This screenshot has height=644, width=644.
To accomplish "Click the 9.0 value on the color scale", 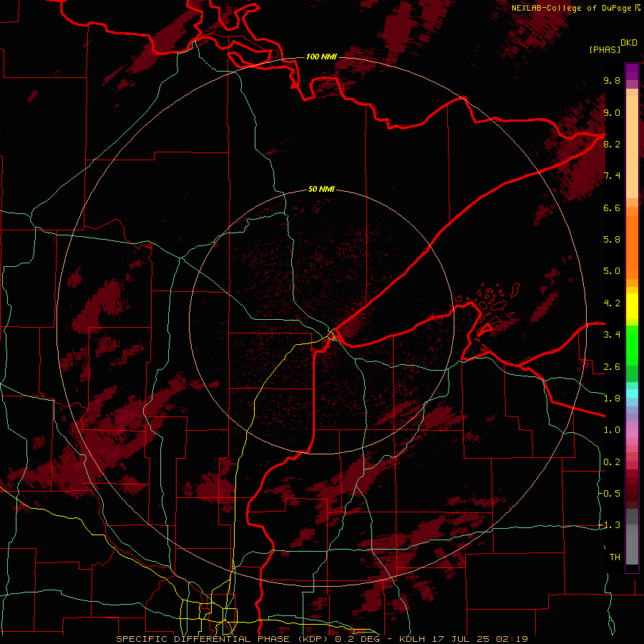I will pyautogui.click(x=612, y=112).
